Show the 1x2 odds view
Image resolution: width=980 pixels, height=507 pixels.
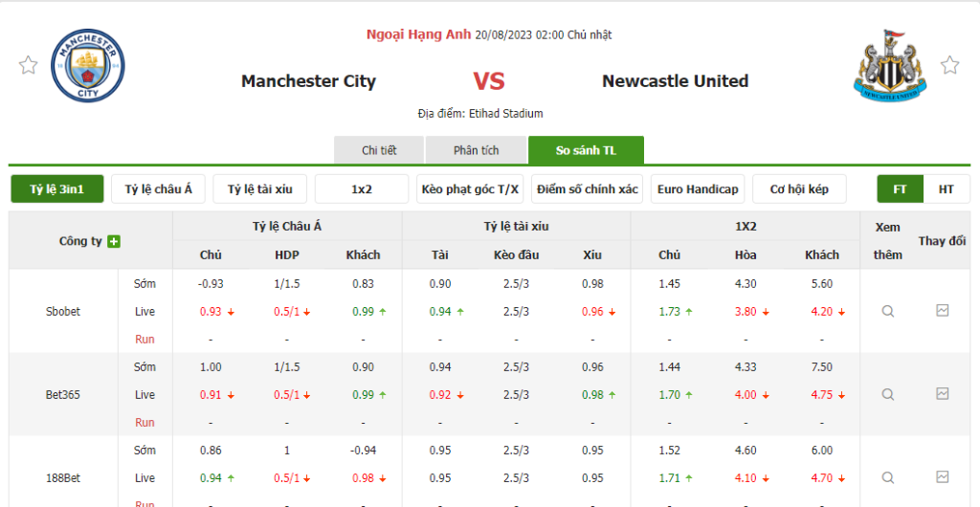pos(362,189)
